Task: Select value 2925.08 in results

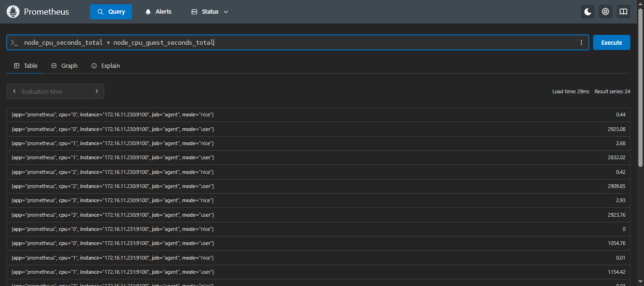Action: tap(617, 129)
